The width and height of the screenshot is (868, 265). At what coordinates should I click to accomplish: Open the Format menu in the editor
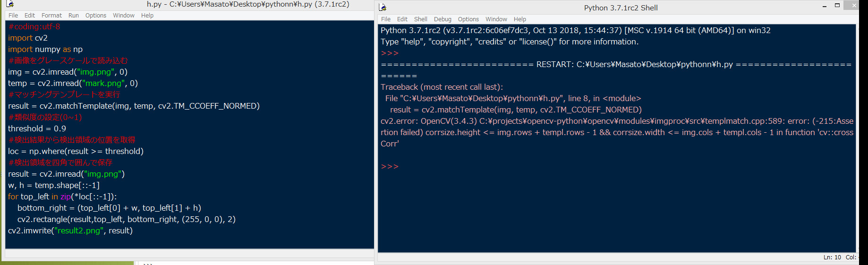[x=51, y=16]
